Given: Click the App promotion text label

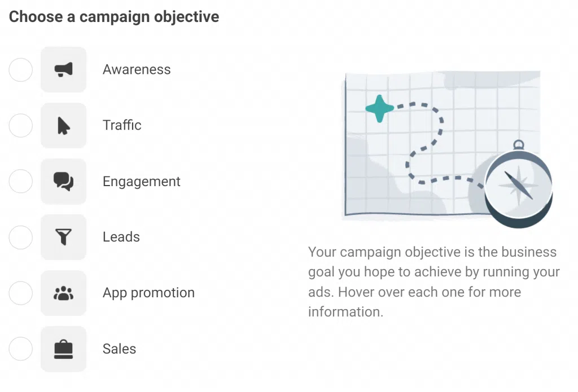Looking at the screenshot, I should pos(148,293).
